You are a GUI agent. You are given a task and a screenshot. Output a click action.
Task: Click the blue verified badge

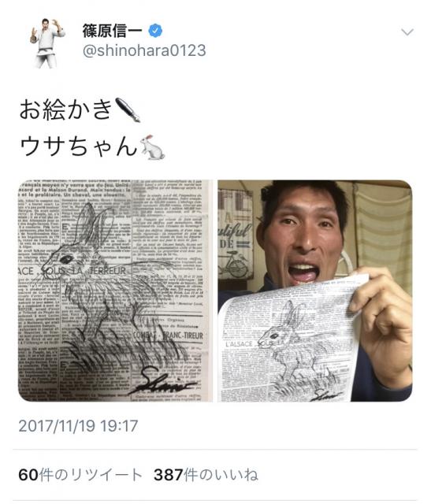point(155,31)
